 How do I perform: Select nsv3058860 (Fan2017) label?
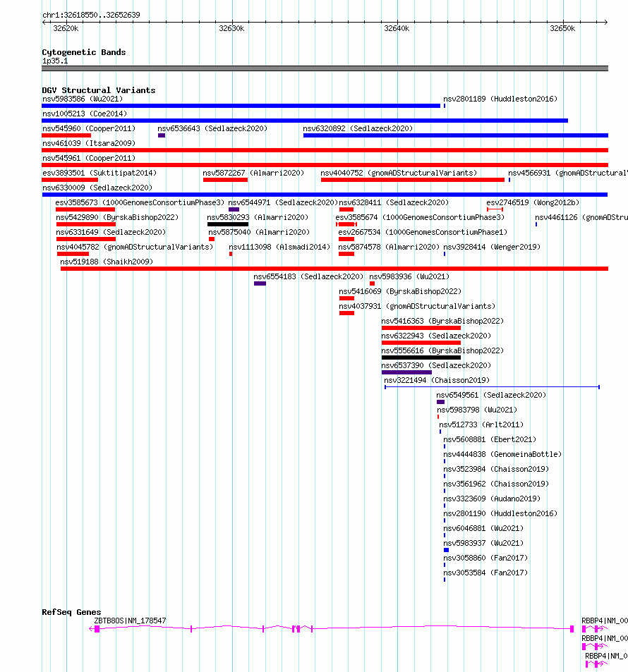pyautogui.click(x=485, y=558)
